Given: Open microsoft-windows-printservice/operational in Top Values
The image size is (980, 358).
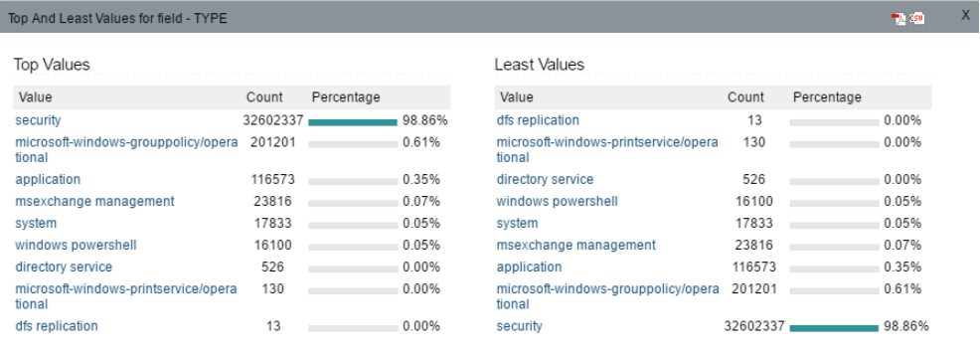Looking at the screenshot, I should click(125, 296).
